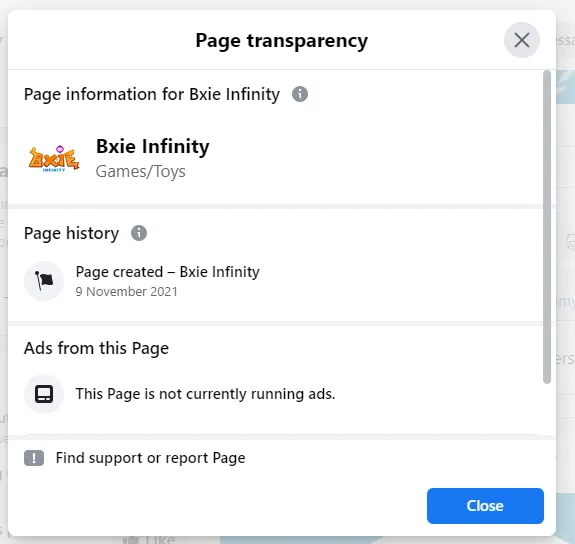The height and width of the screenshot is (544, 575).
Task: Click the info icon next to Page information
Action: tap(300, 94)
